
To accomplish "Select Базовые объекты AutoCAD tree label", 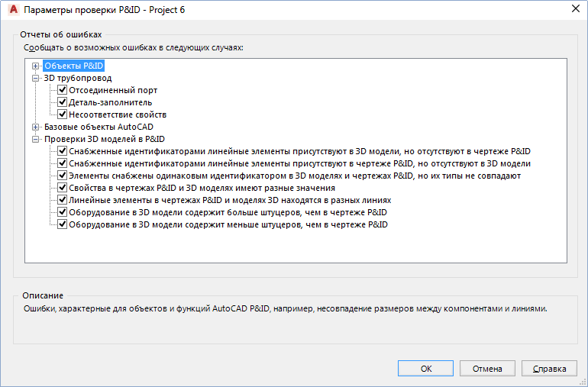I will coord(99,127).
